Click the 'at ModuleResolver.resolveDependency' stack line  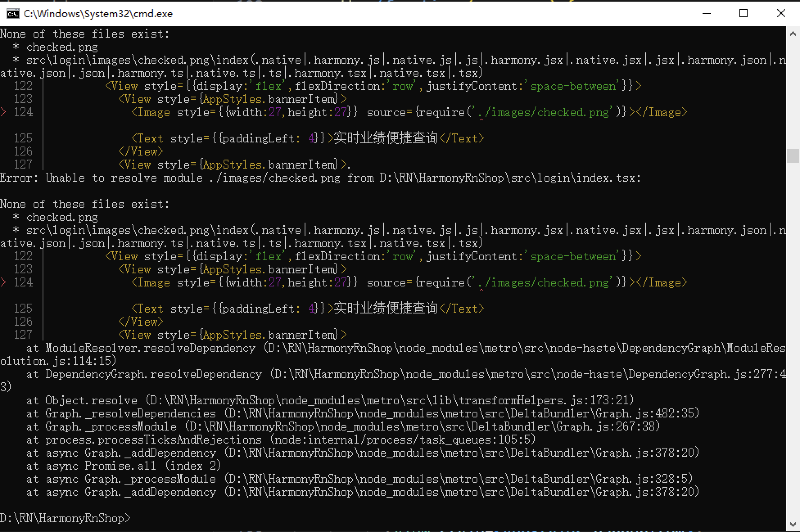click(141, 348)
